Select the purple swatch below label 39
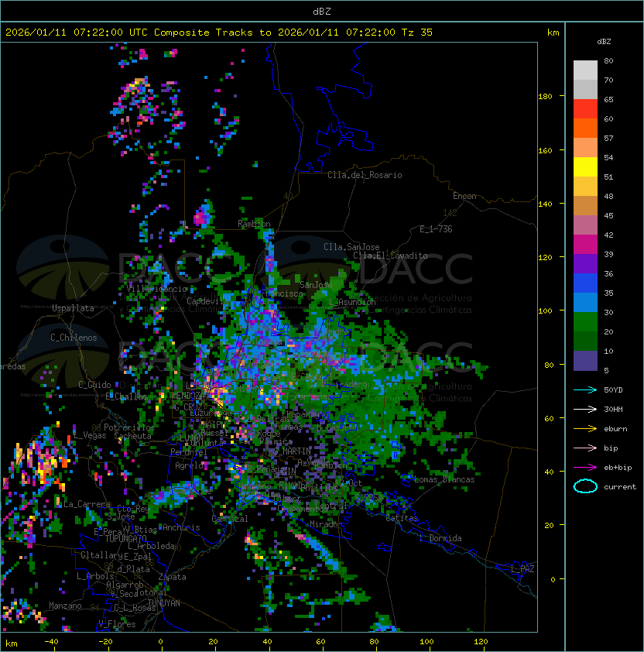 585,263
